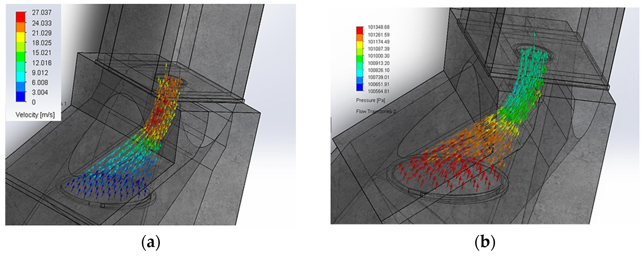Click the figure label (b)
This screenshot has height=258, width=644.
[x=485, y=243]
